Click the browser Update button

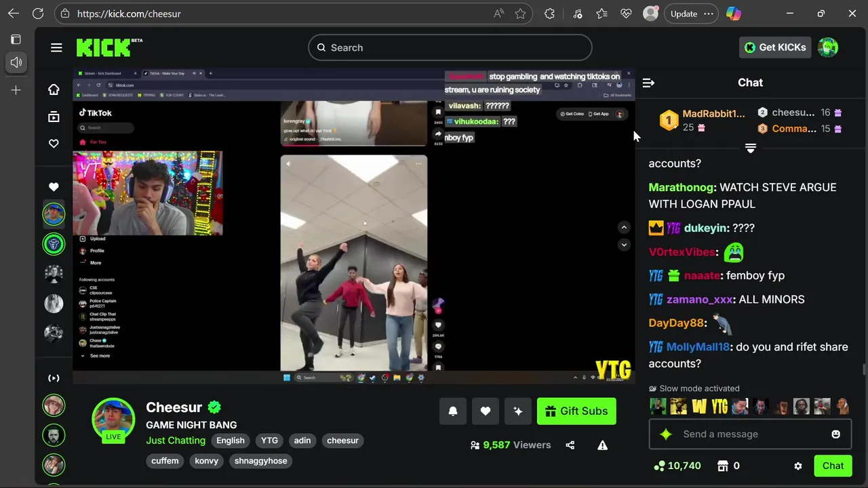click(x=684, y=14)
